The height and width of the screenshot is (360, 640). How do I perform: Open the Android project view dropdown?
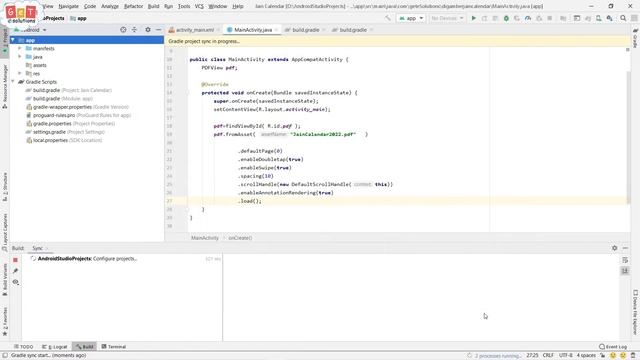31,30
